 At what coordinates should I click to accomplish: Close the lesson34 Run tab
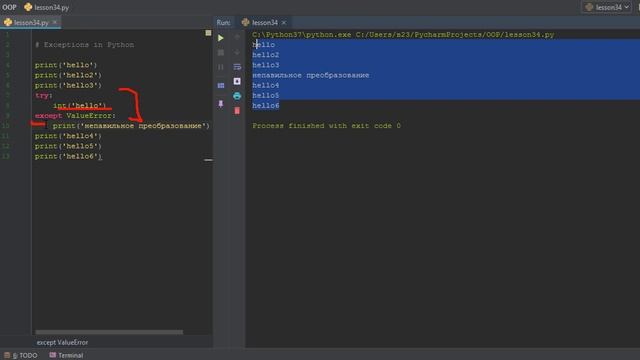point(284,22)
